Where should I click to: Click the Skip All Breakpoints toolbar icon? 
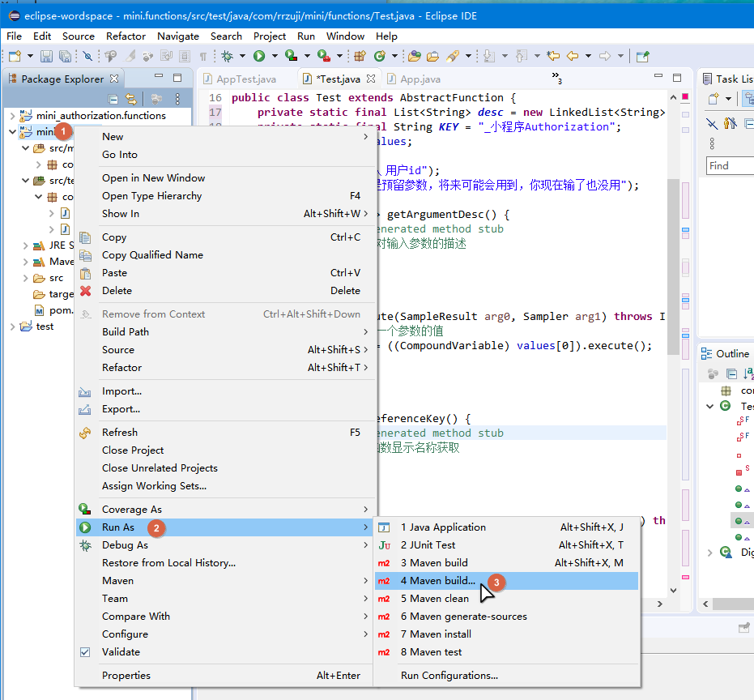pyautogui.click(x=87, y=56)
